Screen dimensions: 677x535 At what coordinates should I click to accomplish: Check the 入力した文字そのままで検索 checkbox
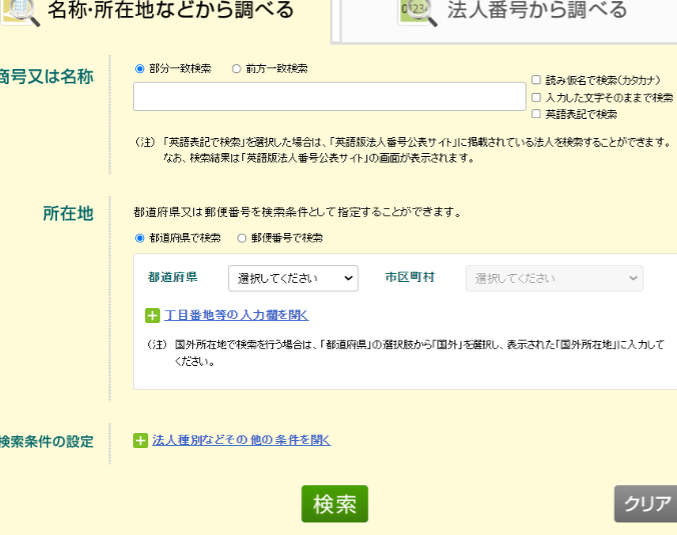pos(537,97)
